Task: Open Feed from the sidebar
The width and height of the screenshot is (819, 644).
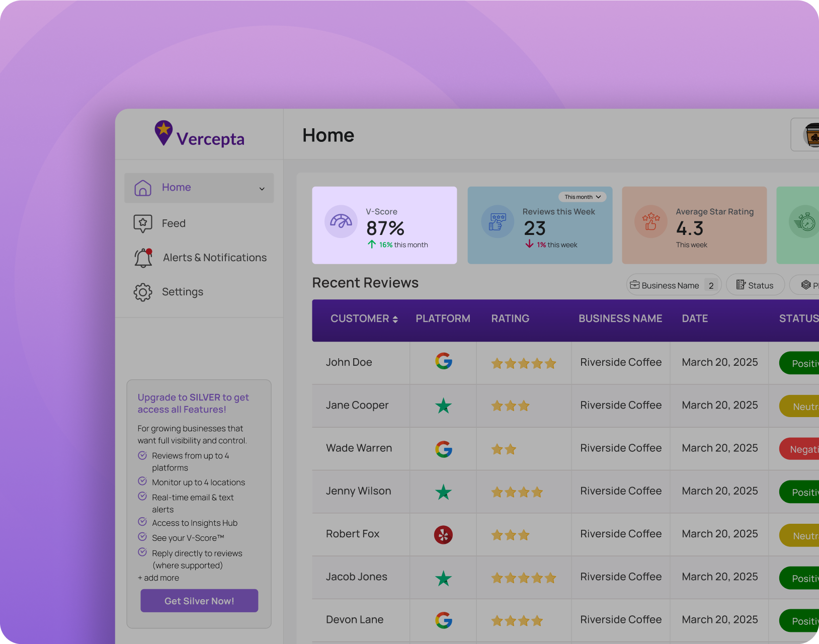Action: 174,223
